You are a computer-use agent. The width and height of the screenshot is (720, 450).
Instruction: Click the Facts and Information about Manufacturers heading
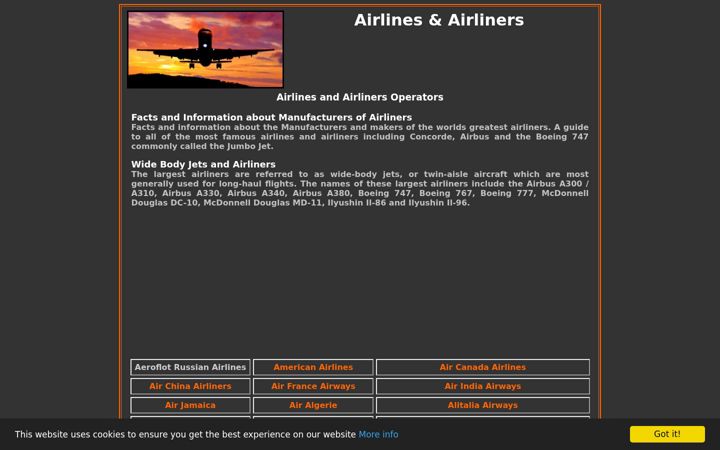pyautogui.click(x=271, y=117)
